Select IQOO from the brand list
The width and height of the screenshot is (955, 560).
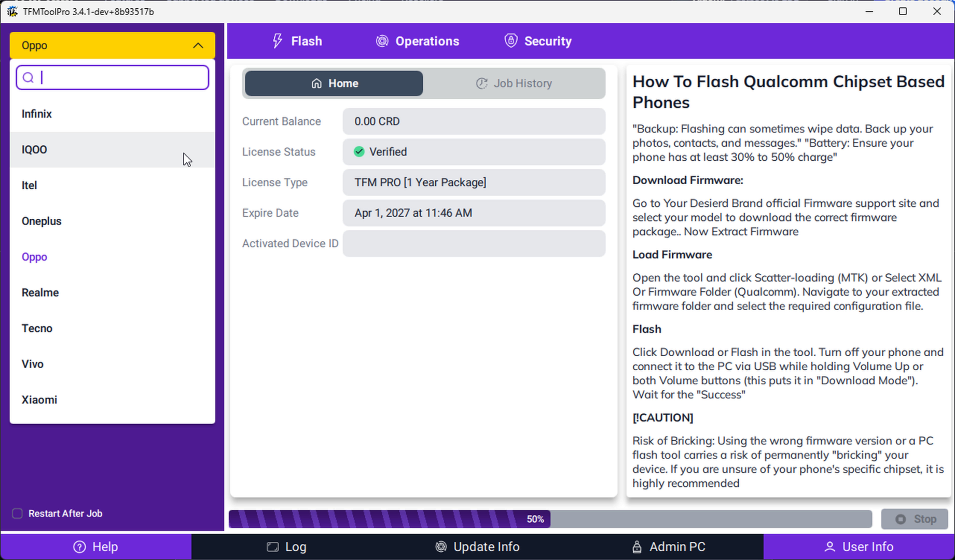(112, 150)
